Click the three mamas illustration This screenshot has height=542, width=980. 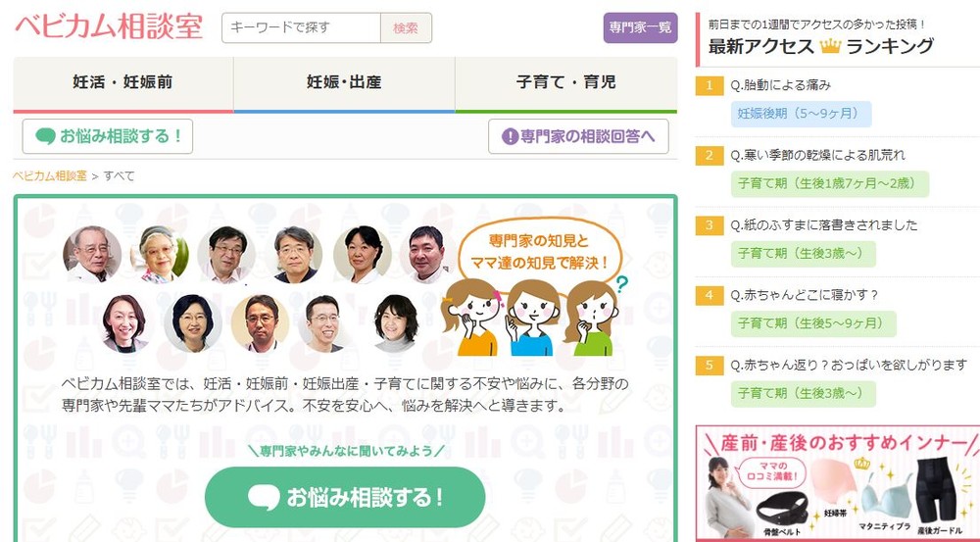[x=530, y=317]
